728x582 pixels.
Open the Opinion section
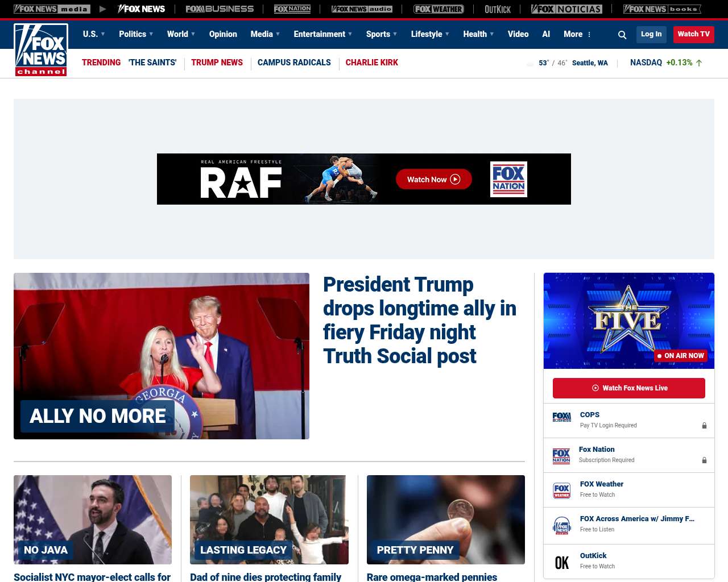(223, 34)
